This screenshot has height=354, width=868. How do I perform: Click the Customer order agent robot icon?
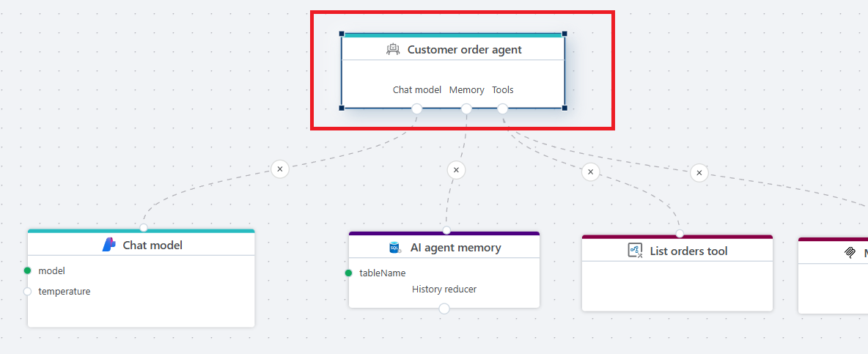[x=394, y=49]
